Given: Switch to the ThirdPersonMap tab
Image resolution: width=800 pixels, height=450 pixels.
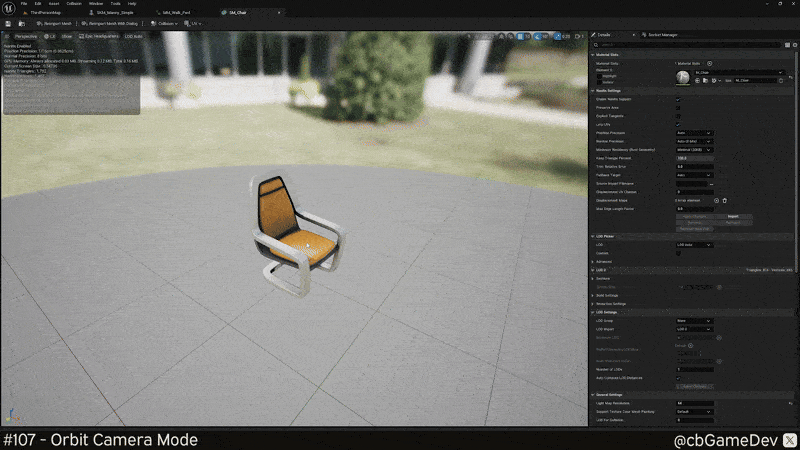Looking at the screenshot, I should [x=45, y=12].
